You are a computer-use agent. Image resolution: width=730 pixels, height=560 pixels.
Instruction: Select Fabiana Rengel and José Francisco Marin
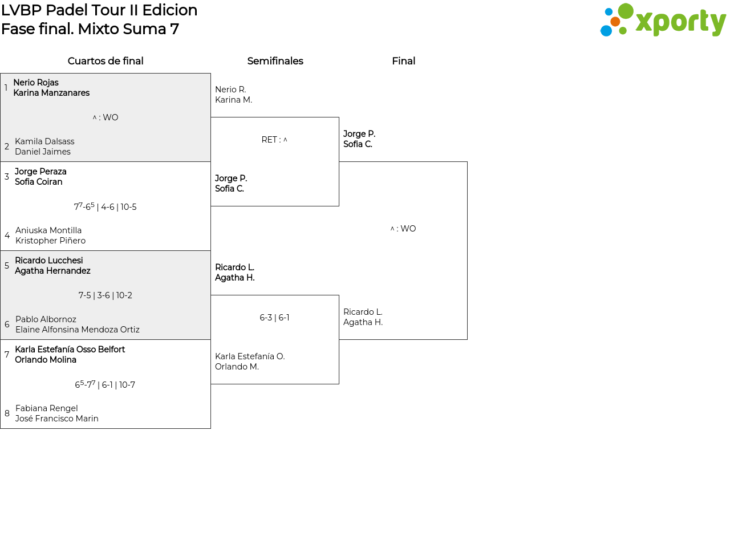pos(56,413)
